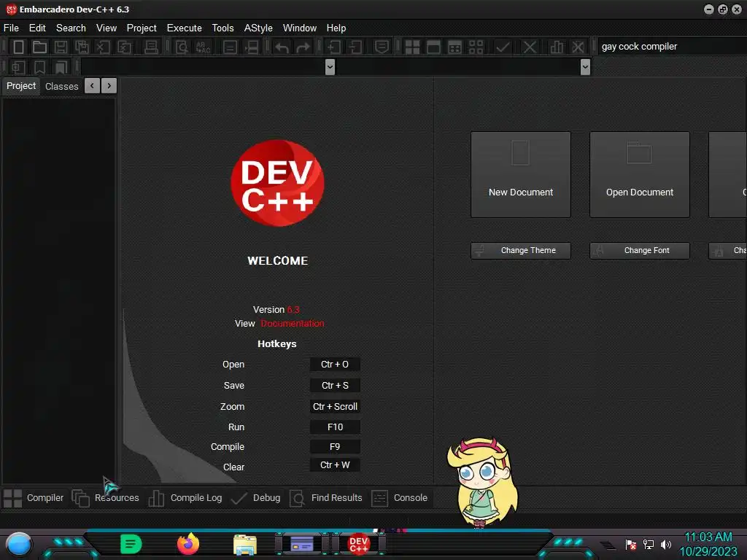Click the File Explorer taskbar icon

pos(245,545)
